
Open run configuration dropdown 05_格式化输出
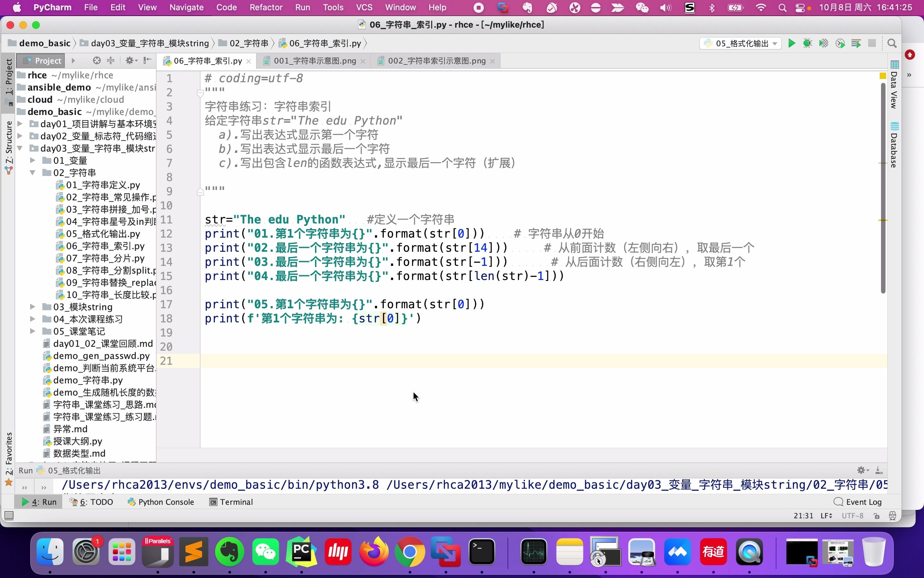pos(740,44)
